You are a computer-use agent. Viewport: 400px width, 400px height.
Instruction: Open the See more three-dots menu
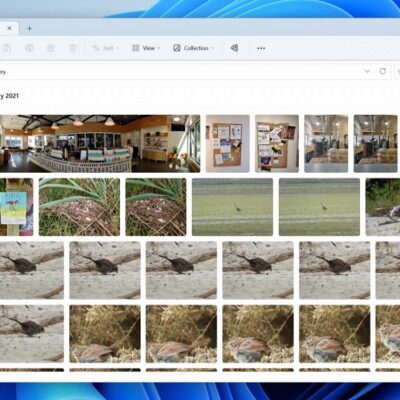261,48
